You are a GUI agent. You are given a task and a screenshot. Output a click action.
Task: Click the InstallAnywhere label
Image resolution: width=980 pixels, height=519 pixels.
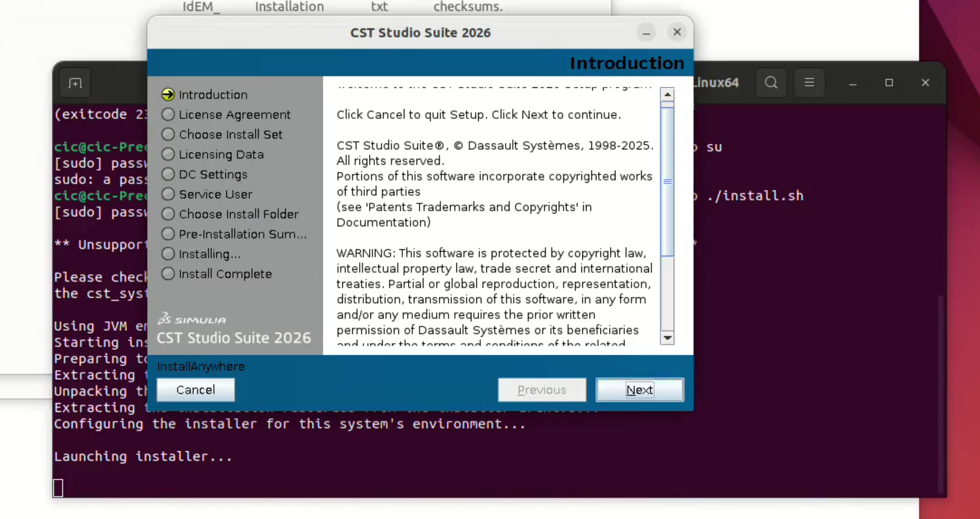point(201,366)
